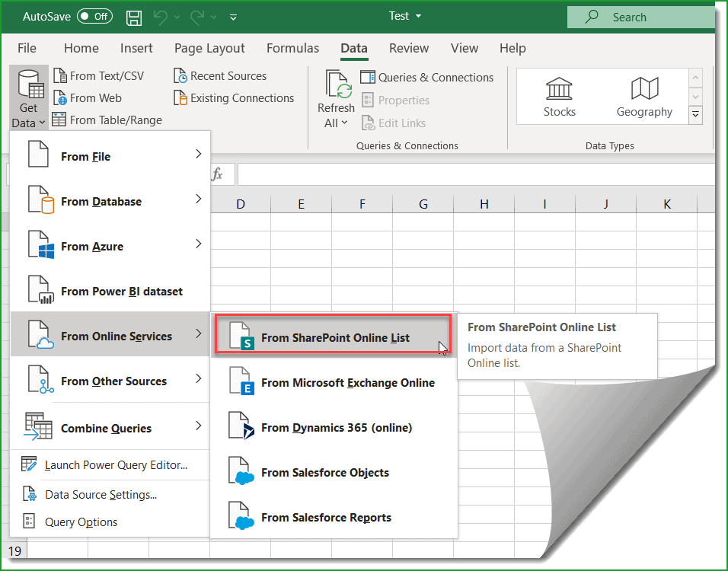728x571 pixels.
Task: Click the Undo arrow icon
Action: point(161,18)
